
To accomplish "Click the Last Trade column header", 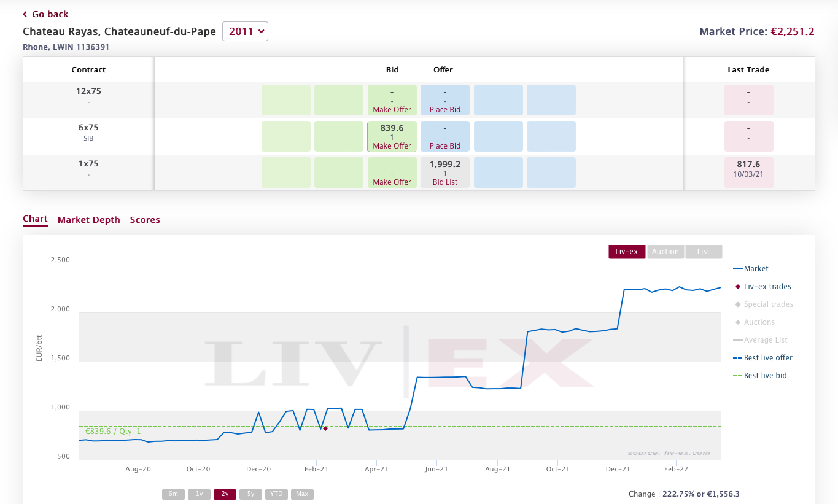I will [748, 70].
